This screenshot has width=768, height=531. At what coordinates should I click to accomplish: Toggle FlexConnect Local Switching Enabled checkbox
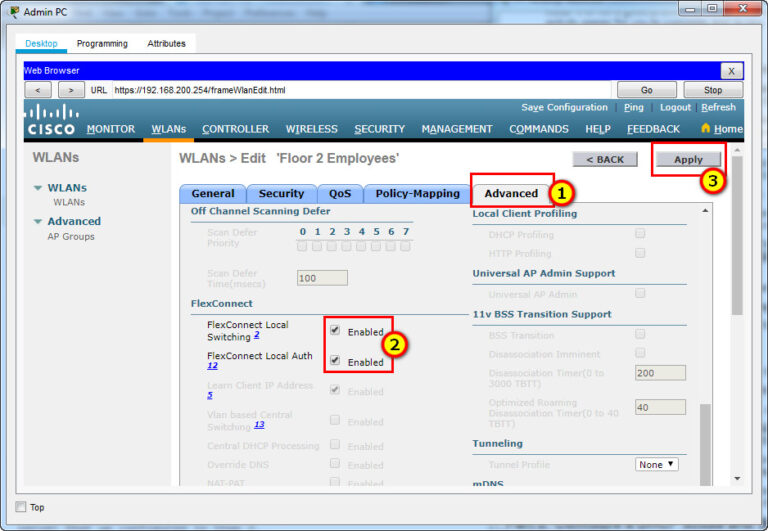(335, 330)
